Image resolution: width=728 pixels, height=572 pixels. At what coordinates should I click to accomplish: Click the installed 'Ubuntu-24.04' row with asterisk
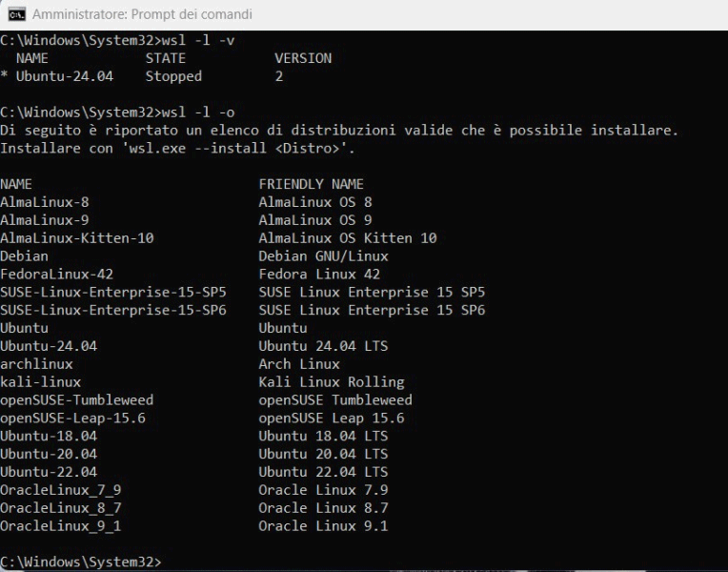click(x=142, y=76)
